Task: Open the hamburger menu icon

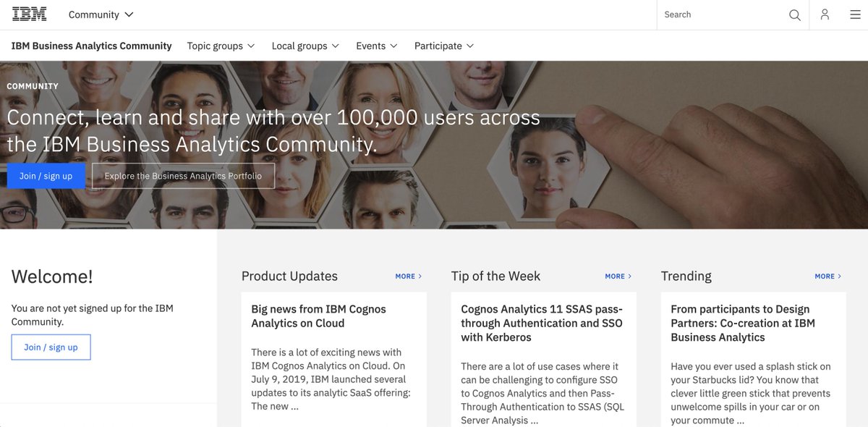Action: tap(855, 14)
